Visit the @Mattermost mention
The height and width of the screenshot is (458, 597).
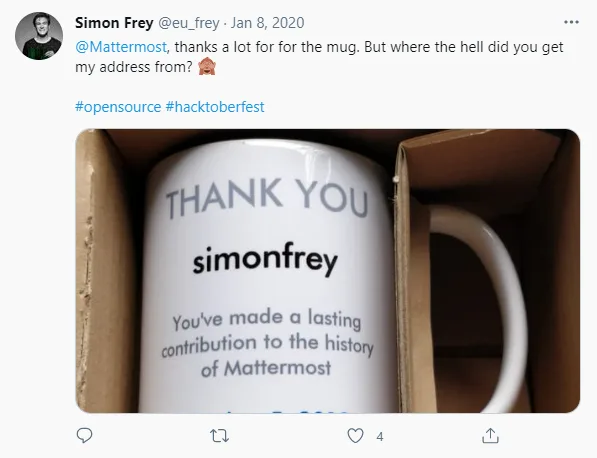121,47
